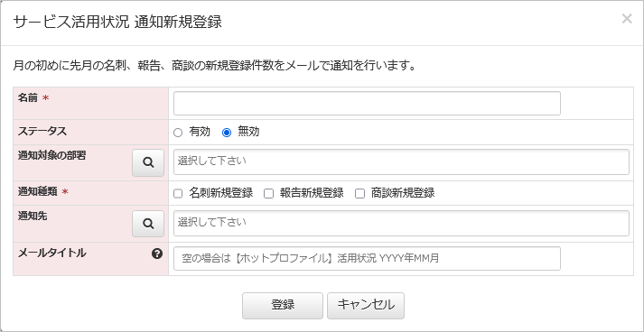Show help for メールタイトル question mark icon

pos(157,254)
